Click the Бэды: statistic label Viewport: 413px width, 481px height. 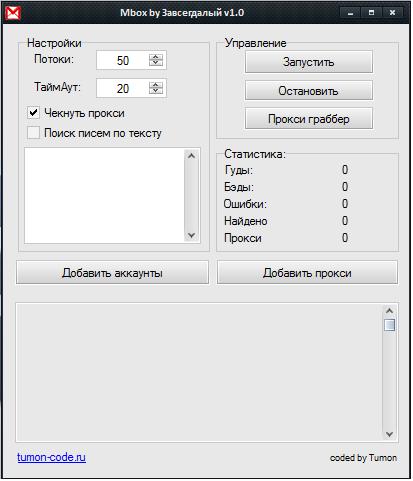[x=239, y=187]
